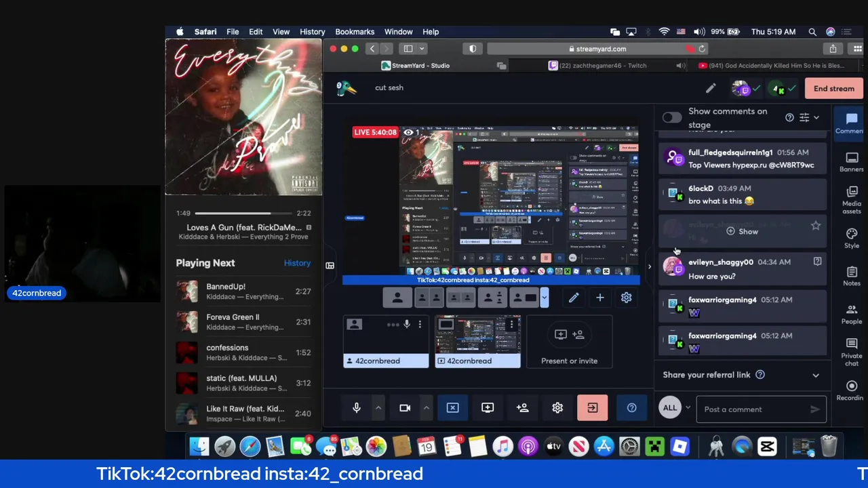The width and height of the screenshot is (868, 488).
Task: Open the People panel
Action: click(852, 314)
